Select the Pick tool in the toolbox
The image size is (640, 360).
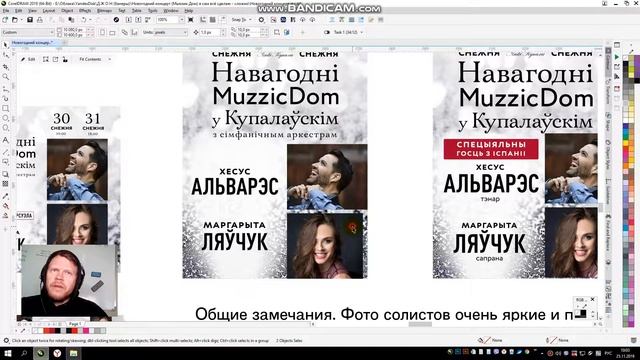coord(5,44)
